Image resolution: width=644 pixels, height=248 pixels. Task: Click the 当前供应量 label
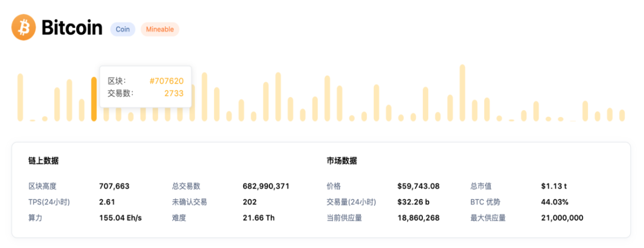[x=344, y=218]
